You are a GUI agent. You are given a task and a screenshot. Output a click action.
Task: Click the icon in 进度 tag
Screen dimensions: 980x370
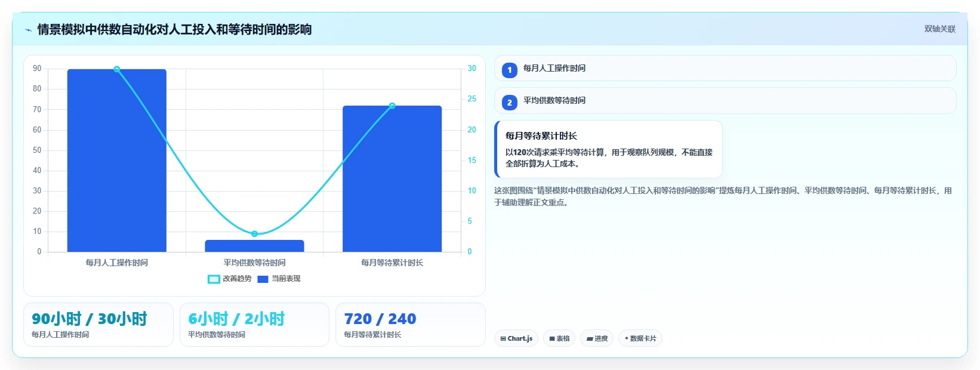590,338
